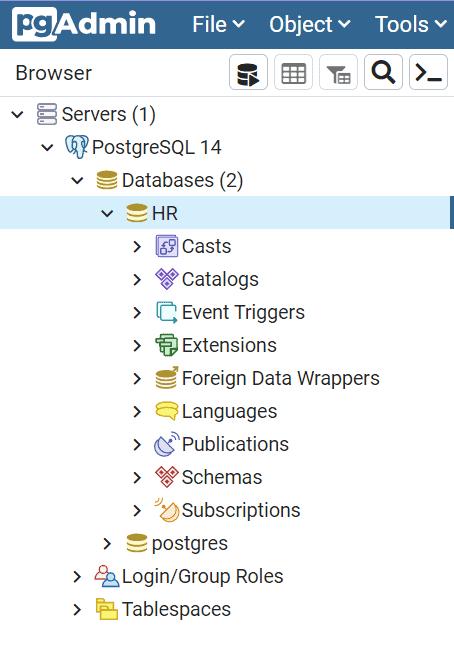454x652 pixels.
Task: Select the Foreign Data Wrappers label
Action: pyautogui.click(x=281, y=378)
